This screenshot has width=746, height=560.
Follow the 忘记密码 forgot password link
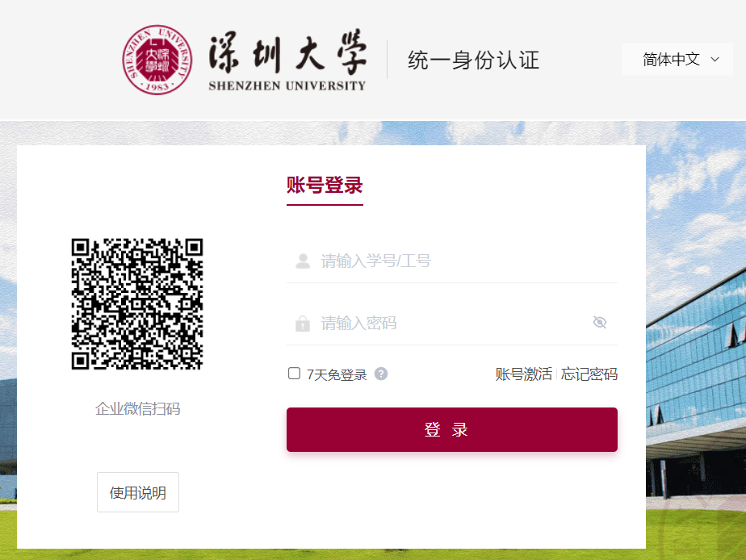(589, 374)
